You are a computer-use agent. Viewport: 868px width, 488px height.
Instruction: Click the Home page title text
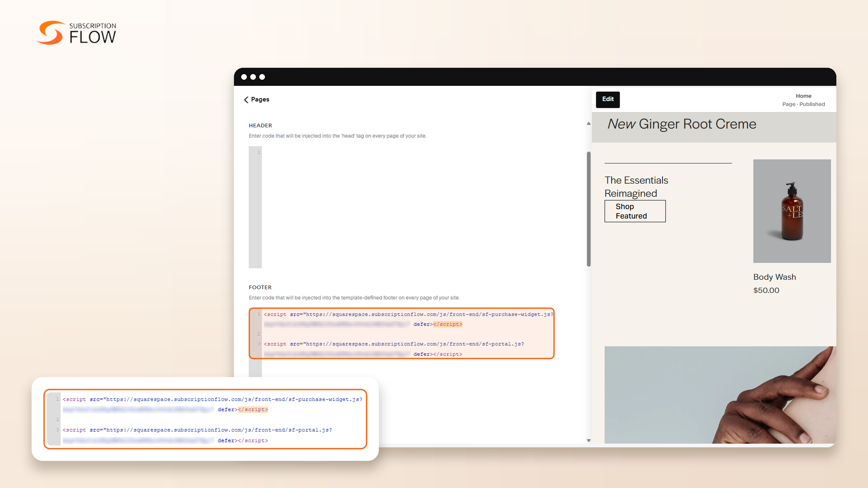(803, 96)
